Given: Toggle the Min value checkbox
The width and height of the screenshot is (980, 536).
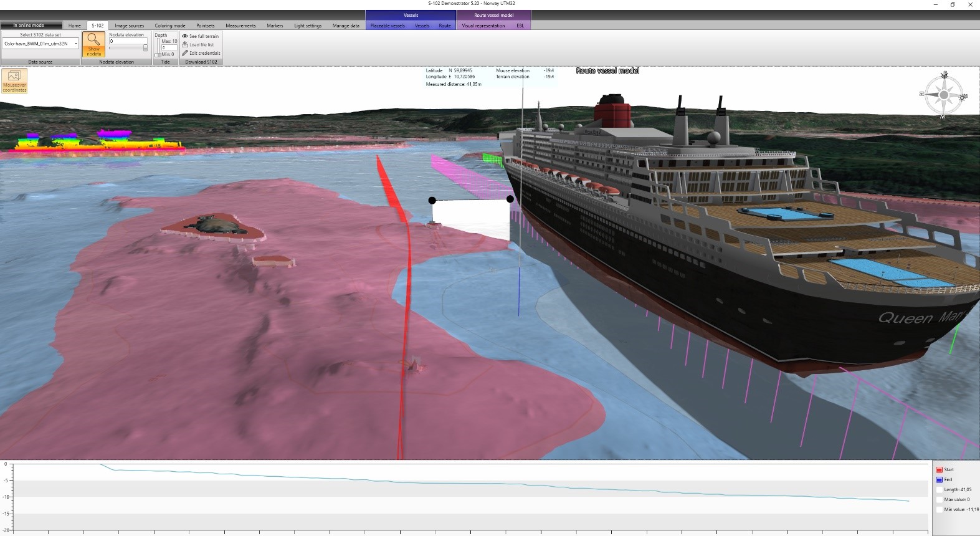Looking at the screenshot, I should click(940, 510).
